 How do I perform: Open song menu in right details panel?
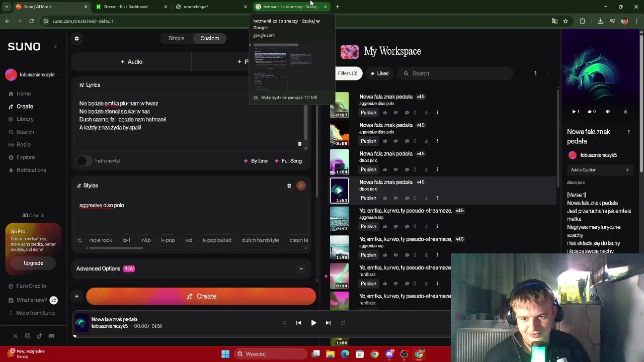tap(628, 132)
